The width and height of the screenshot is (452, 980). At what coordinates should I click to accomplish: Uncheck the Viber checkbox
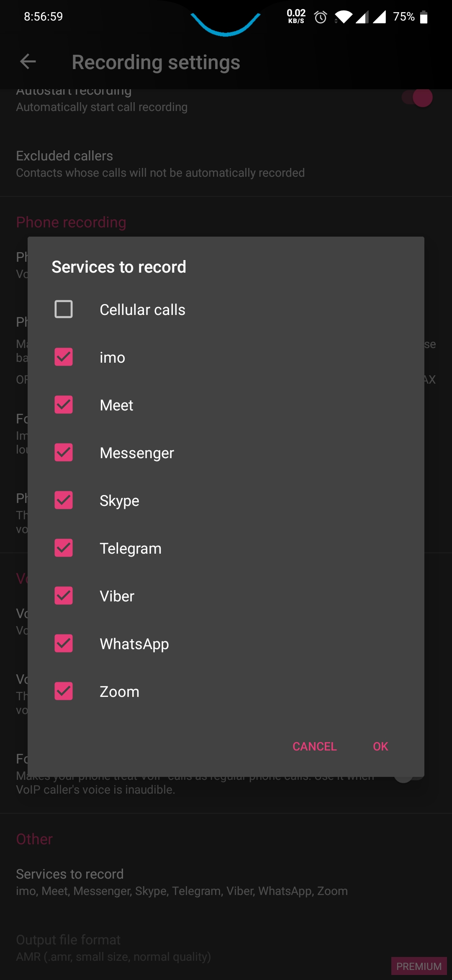click(x=64, y=596)
